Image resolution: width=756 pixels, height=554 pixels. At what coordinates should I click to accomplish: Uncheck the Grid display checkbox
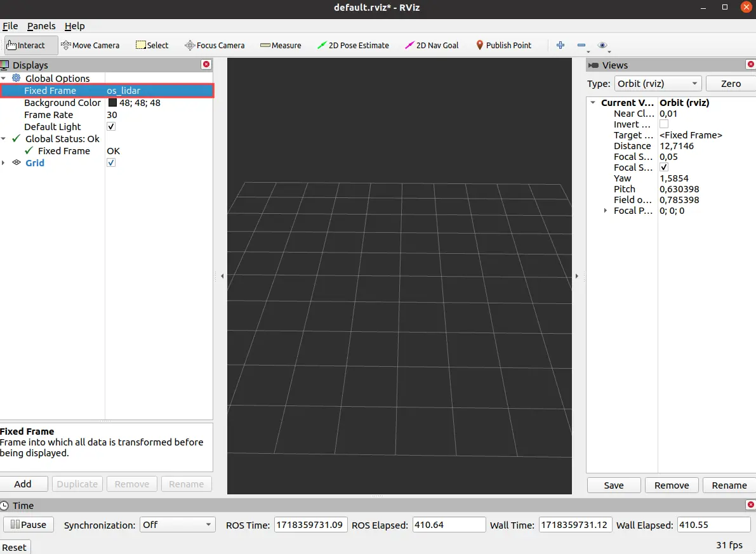(111, 163)
